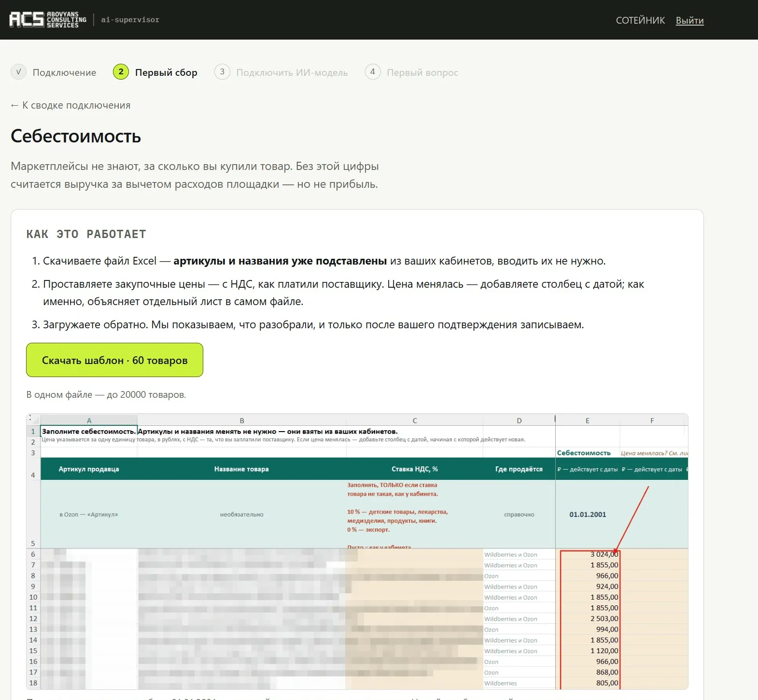The height and width of the screenshot is (700, 758).
Task: Jump to the "Первый вопрос" step
Action: [x=412, y=72]
